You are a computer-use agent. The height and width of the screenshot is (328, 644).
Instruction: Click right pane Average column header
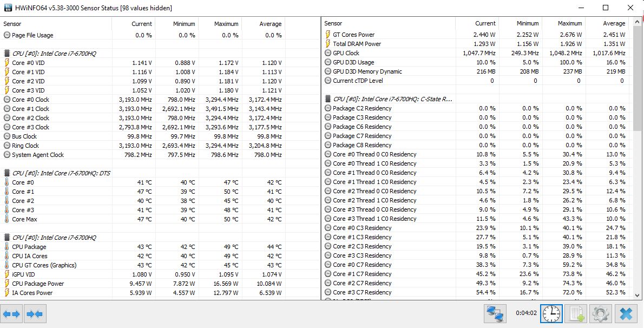coord(607,23)
